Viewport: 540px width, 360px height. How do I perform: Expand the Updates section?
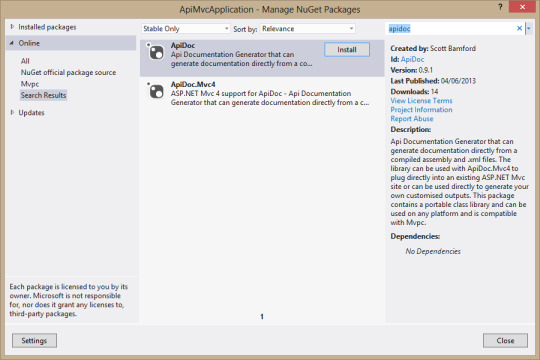pyautogui.click(x=12, y=112)
